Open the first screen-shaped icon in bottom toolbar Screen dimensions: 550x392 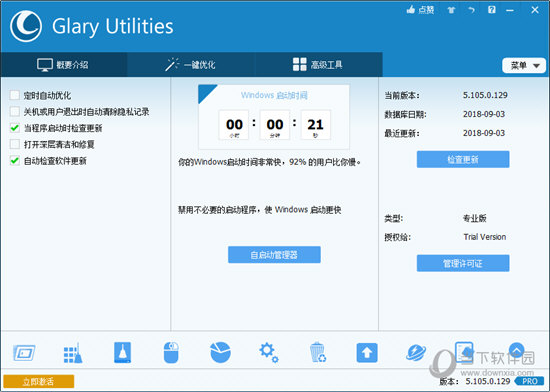24,353
